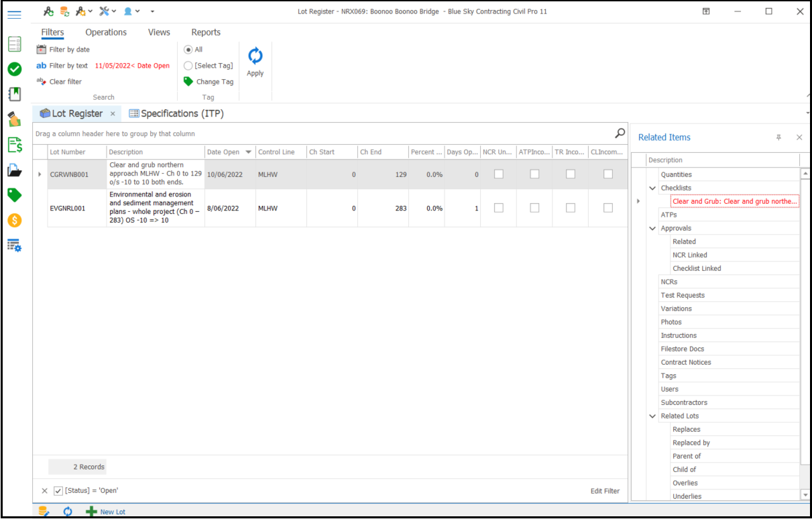Screen dimensions: 812x519
Task: Click the Date Open sort arrow
Action: coord(249,152)
